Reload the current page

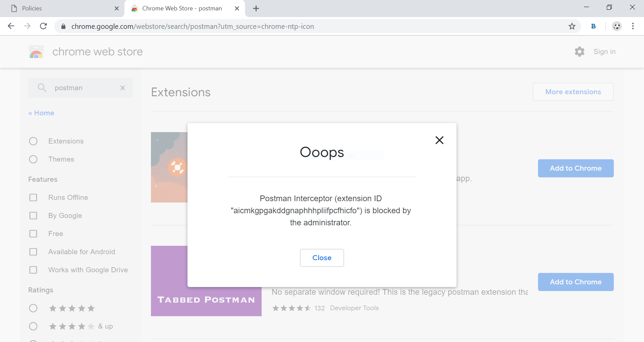pos(43,26)
